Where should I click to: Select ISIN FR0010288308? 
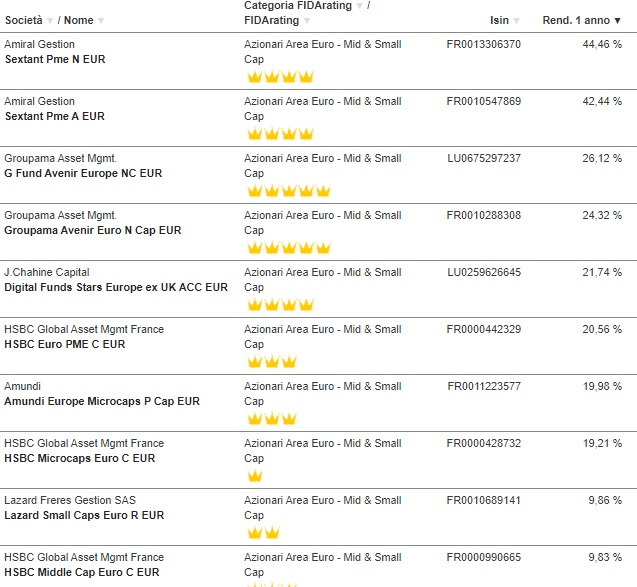(483, 215)
